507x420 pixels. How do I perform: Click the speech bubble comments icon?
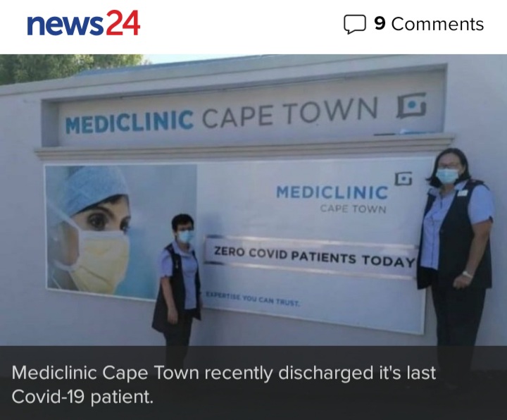pyautogui.click(x=354, y=24)
